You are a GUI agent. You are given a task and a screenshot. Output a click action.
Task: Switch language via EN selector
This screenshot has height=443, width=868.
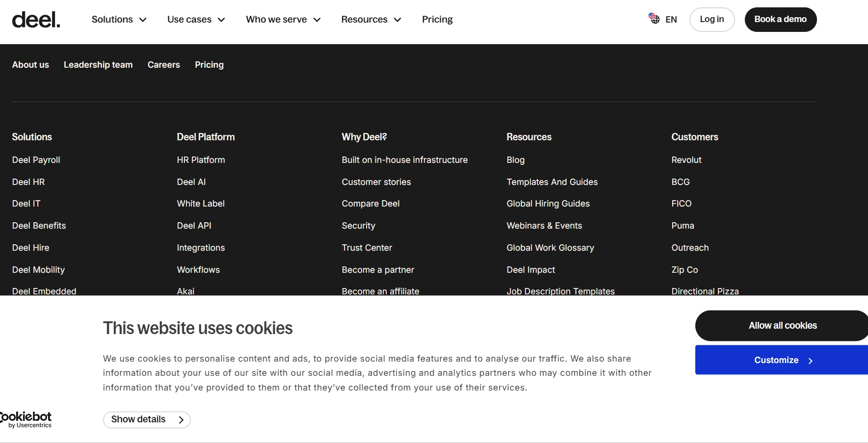click(x=671, y=20)
